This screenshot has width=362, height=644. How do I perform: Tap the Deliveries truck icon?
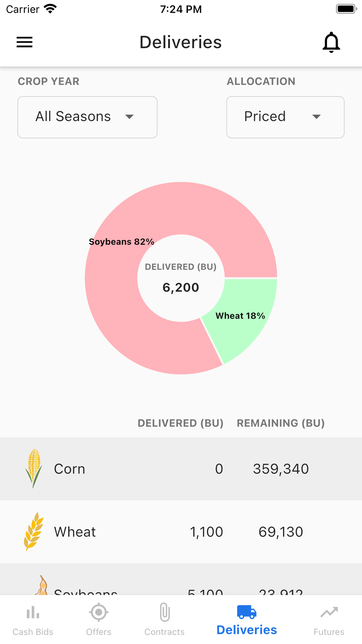pos(247,612)
